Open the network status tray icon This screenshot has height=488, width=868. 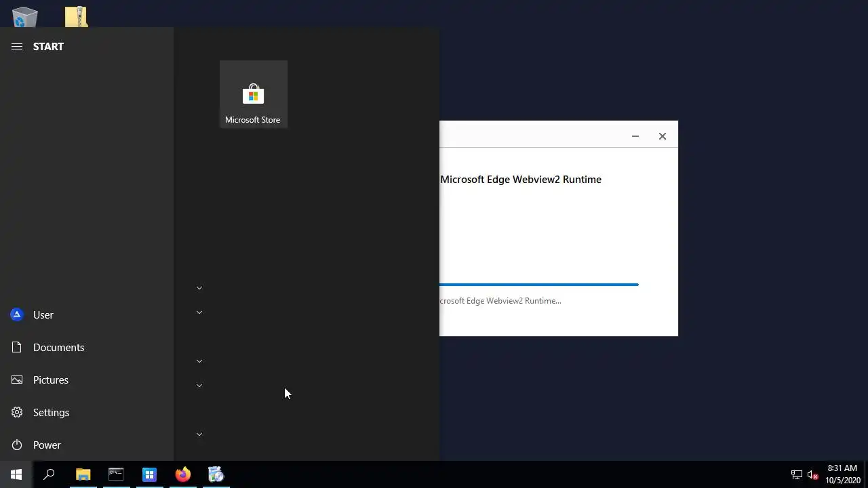797,474
